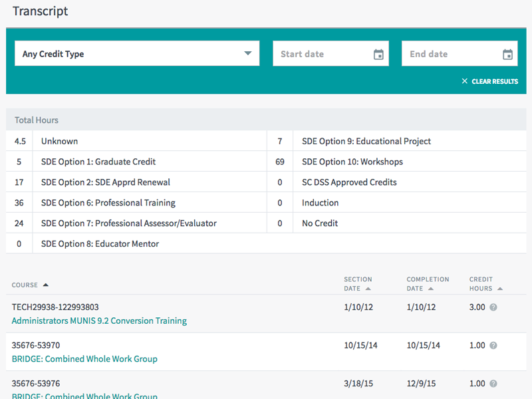Click the X icon next to Clear Results
This screenshot has height=399, width=532.
click(x=464, y=81)
